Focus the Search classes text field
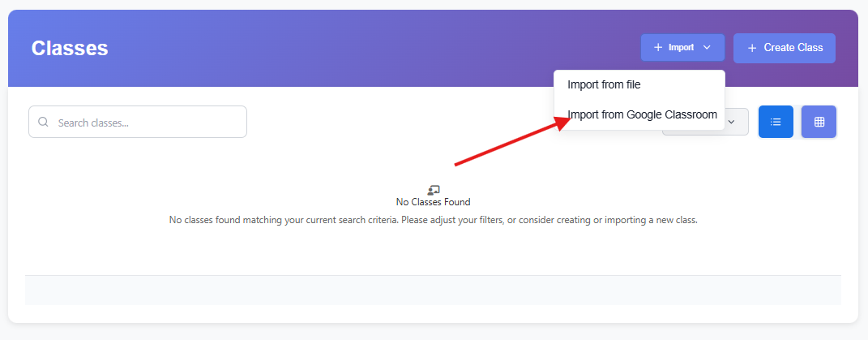868x340 pixels. pyautogui.click(x=146, y=123)
